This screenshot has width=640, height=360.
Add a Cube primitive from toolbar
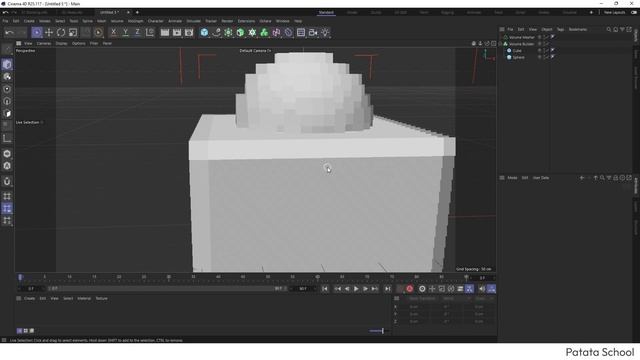tap(204, 32)
